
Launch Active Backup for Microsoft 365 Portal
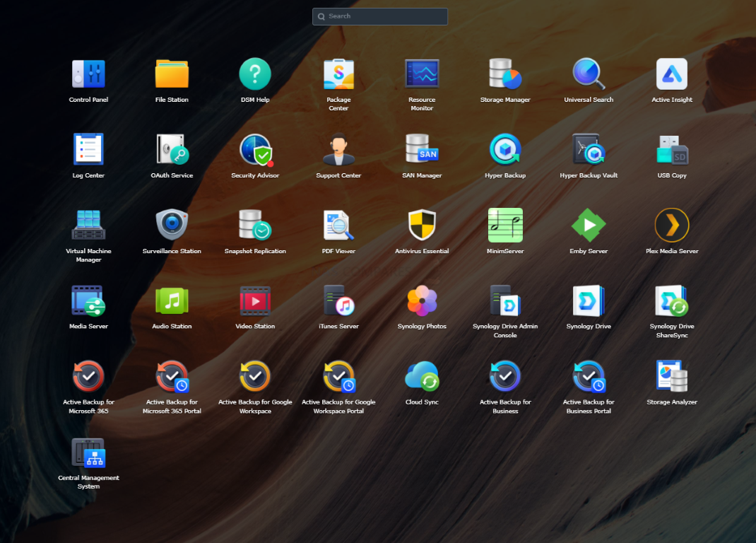pos(172,376)
